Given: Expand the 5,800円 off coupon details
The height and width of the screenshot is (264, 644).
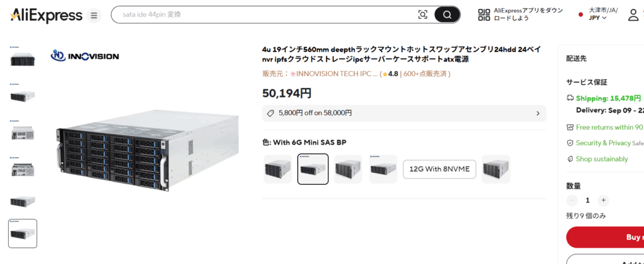Looking at the screenshot, I should tap(404, 113).
